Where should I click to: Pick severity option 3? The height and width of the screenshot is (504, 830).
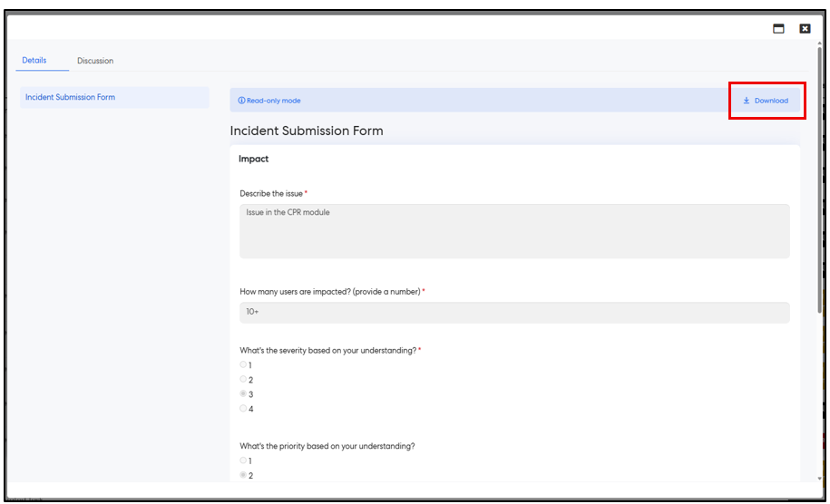coord(243,394)
